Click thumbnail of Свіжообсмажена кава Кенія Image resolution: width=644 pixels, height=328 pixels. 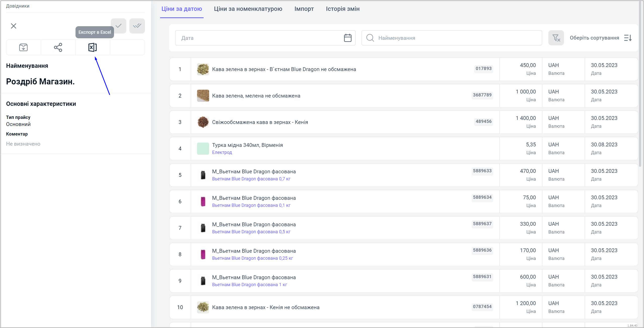coord(203,122)
